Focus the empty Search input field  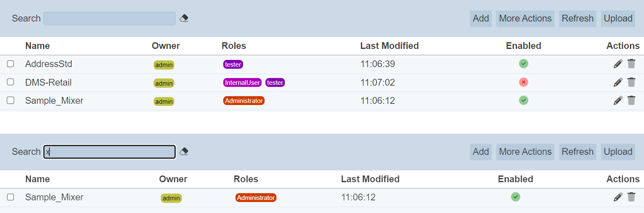[x=109, y=19]
